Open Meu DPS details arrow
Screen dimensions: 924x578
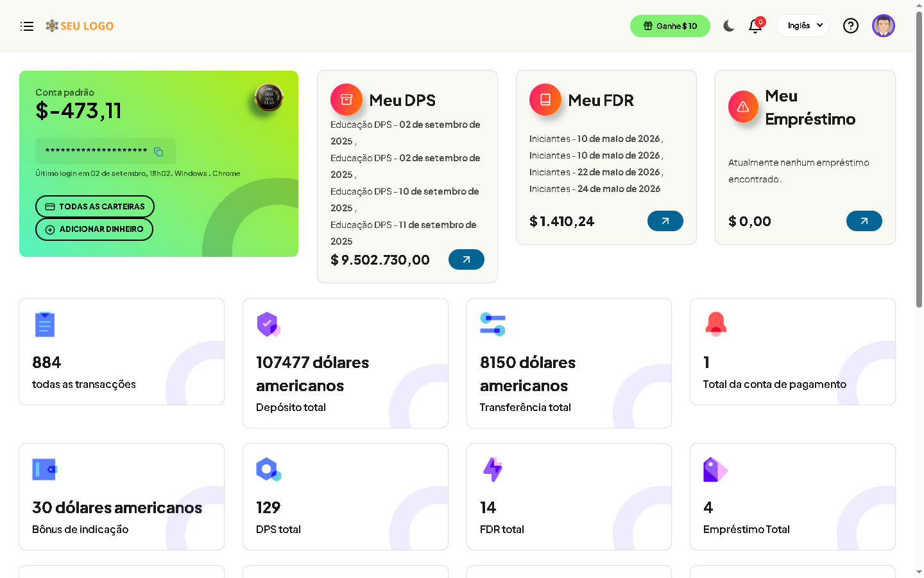[x=466, y=259]
